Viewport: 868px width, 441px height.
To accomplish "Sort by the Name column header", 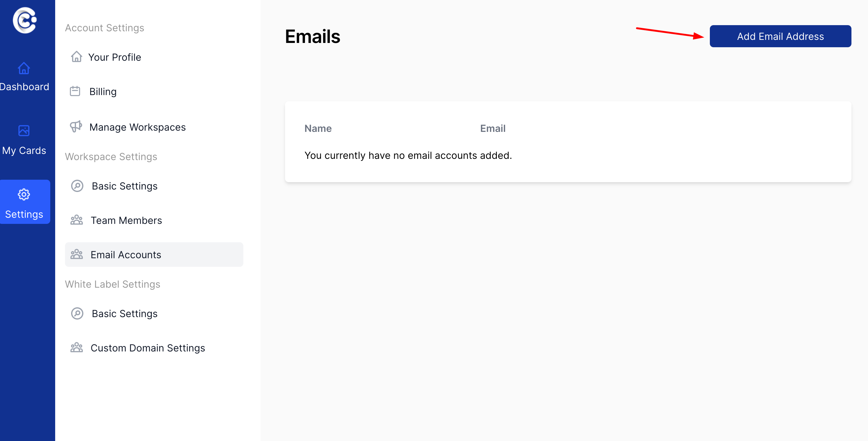I will tap(318, 128).
